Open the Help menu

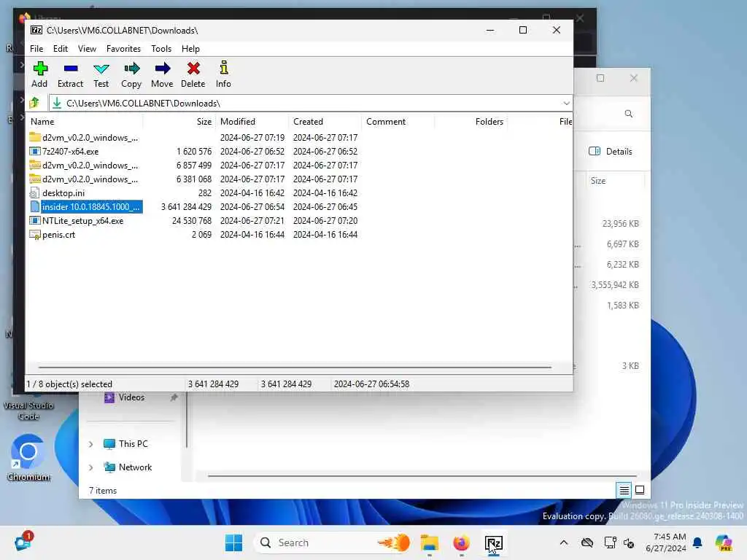pyautogui.click(x=190, y=49)
